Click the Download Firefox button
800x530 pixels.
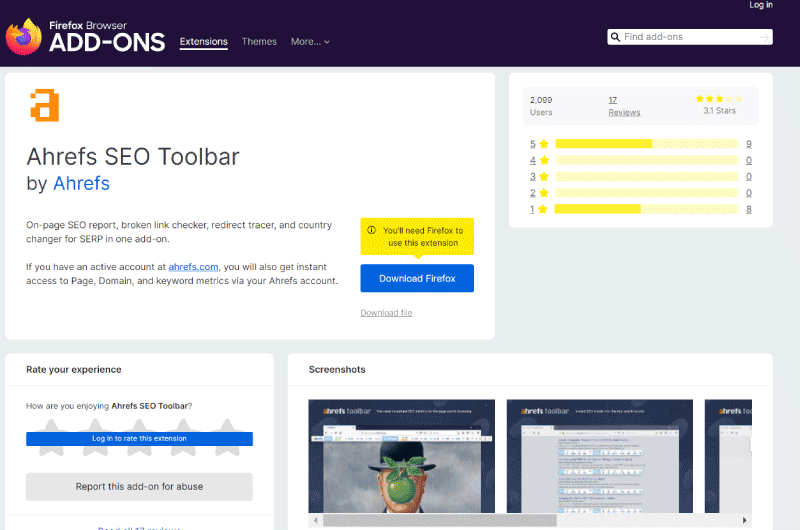(x=417, y=278)
